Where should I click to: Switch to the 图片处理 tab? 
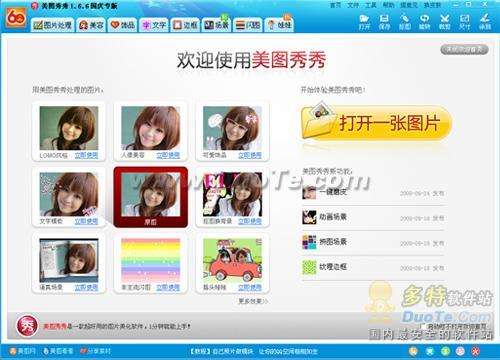pyautogui.click(x=53, y=25)
